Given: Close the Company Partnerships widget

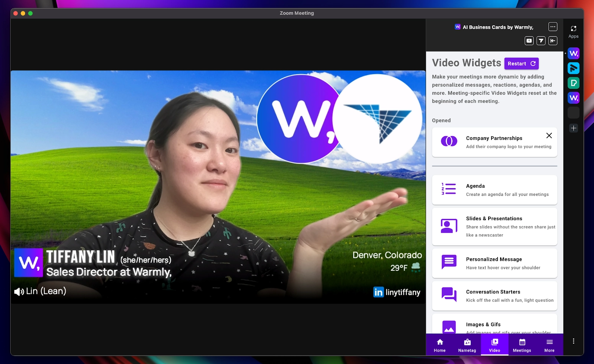Looking at the screenshot, I should pos(549,135).
